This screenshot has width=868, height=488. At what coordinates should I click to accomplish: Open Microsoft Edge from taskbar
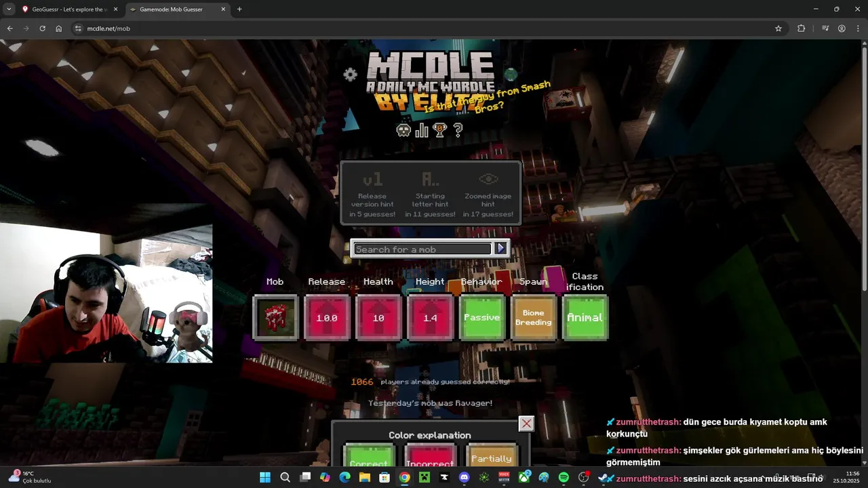344,477
